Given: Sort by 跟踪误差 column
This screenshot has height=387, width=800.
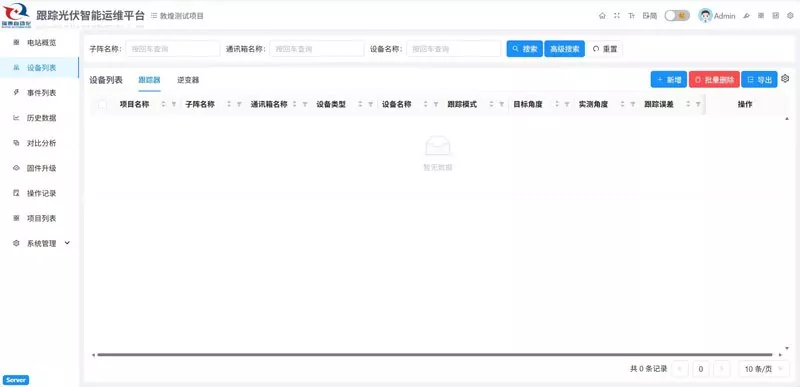Looking at the screenshot, I should [688, 104].
